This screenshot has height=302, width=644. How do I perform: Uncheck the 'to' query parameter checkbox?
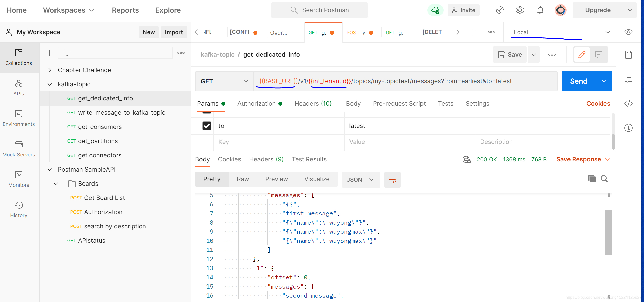tap(207, 126)
